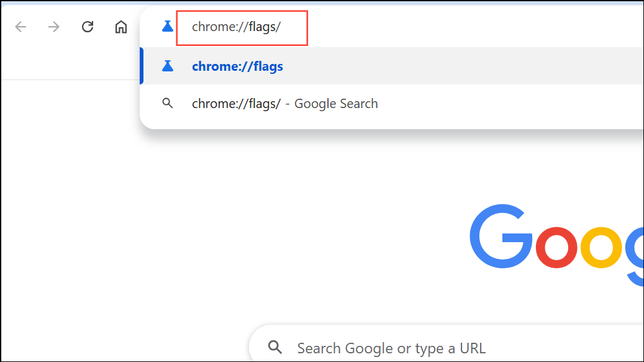Reload the current page
Screen dimensions: 644x362
(88, 27)
